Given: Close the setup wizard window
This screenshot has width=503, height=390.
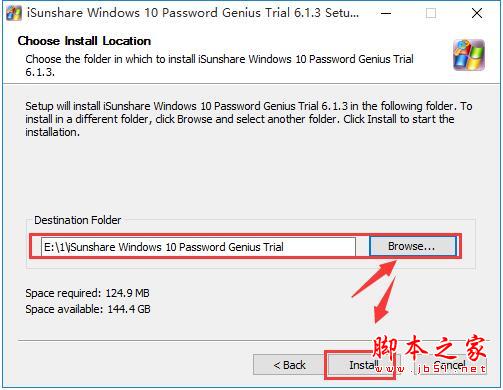Looking at the screenshot, I should (x=477, y=13).
